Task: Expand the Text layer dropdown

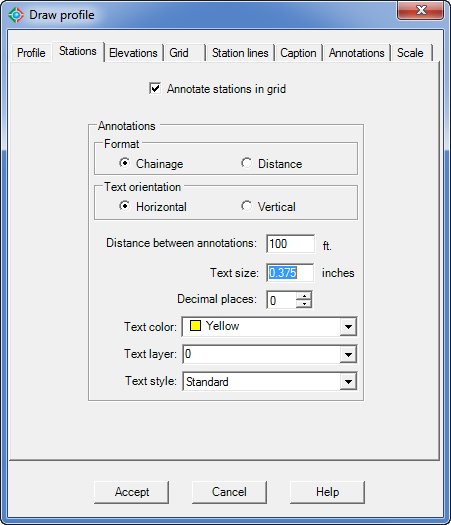Action: pyautogui.click(x=348, y=355)
